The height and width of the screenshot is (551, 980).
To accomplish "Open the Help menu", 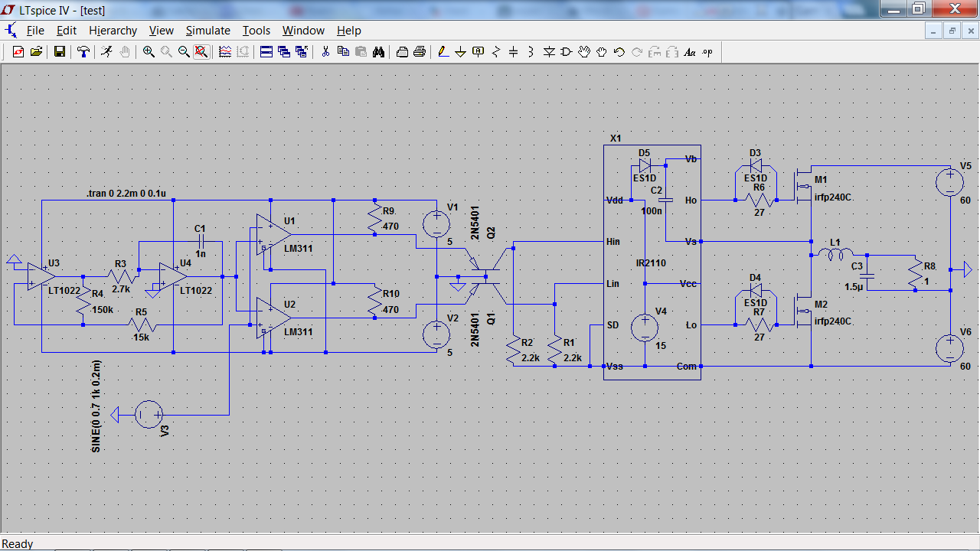I will [348, 31].
